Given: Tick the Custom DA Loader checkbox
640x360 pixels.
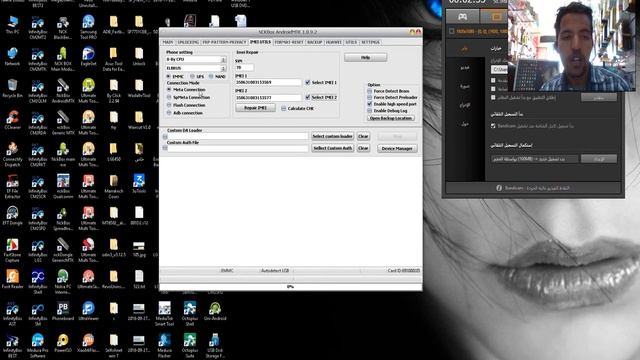Looking at the screenshot, I should (165, 136).
